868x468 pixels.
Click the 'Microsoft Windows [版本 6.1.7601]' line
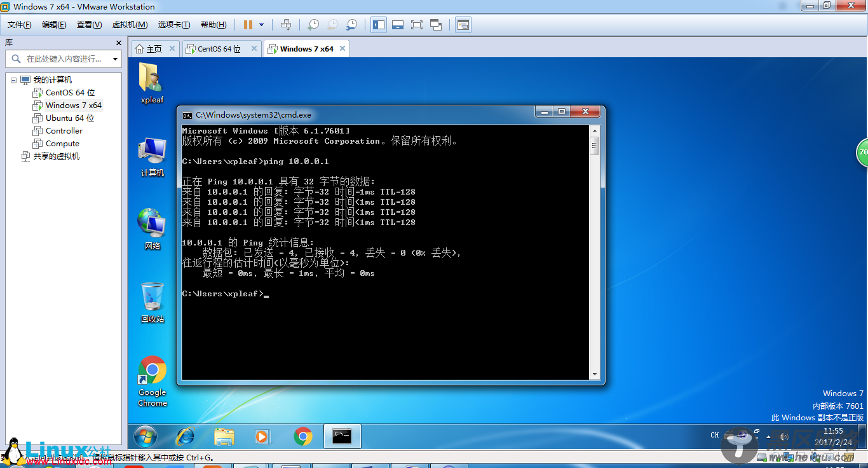tap(266, 130)
